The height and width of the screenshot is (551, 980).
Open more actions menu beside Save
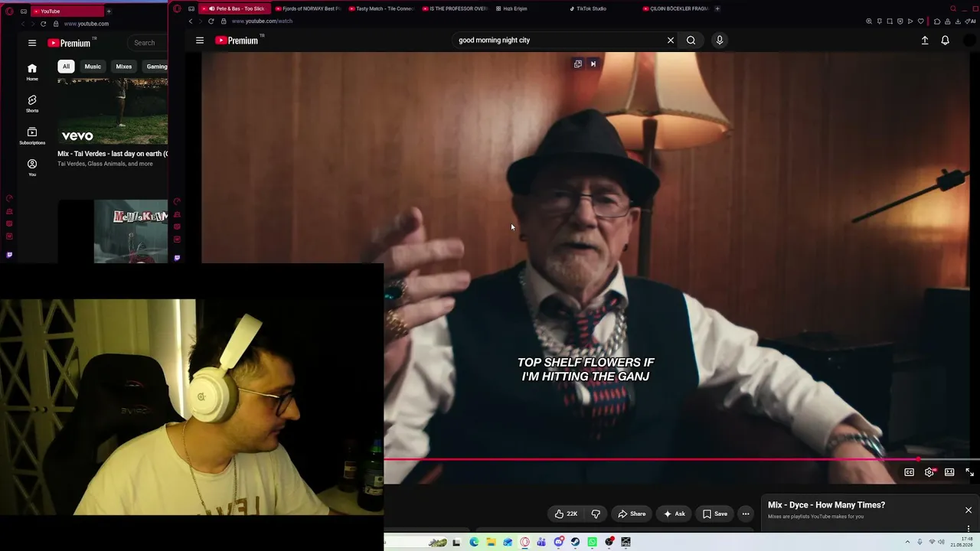[x=746, y=514]
